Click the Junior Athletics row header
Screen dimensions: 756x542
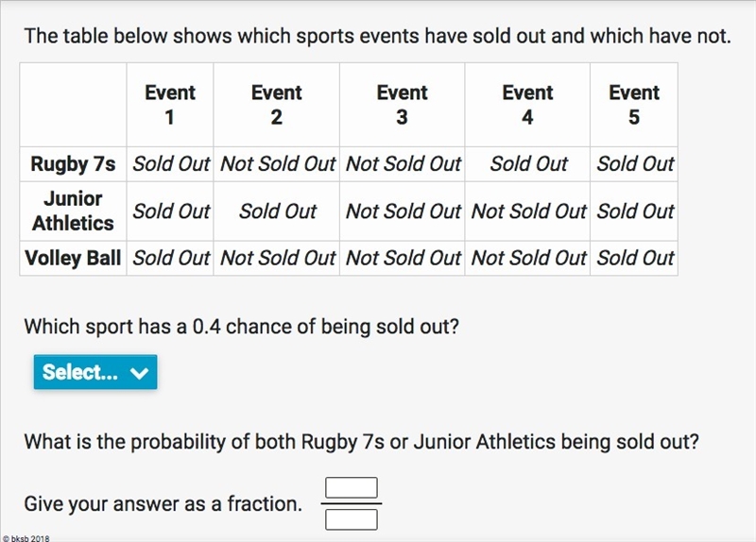(x=74, y=211)
